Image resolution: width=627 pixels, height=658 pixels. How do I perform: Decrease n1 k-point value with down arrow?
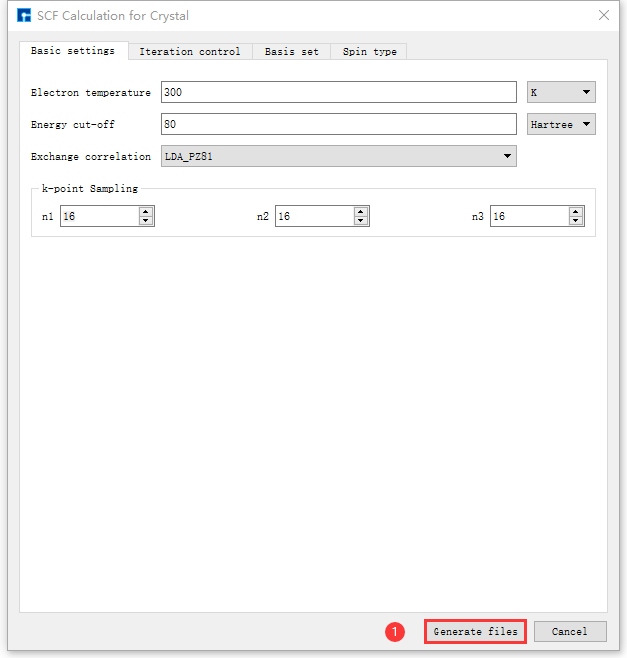146,221
